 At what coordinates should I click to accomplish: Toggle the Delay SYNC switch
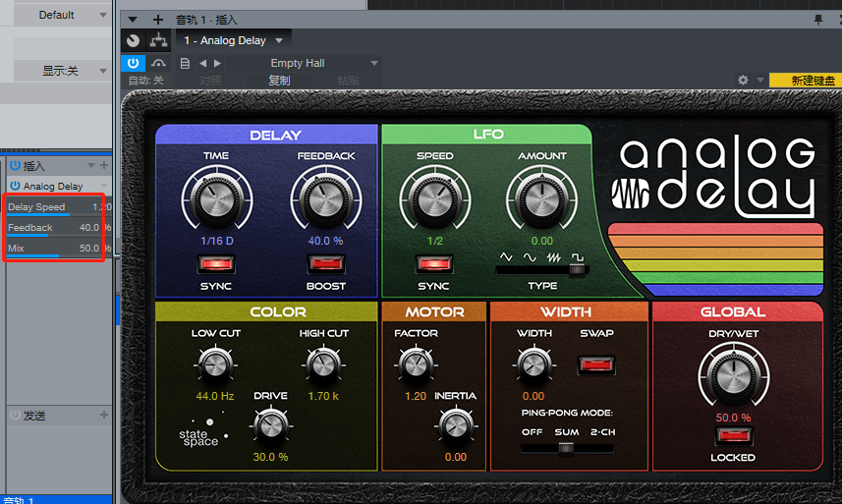click(x=216, y=263)
